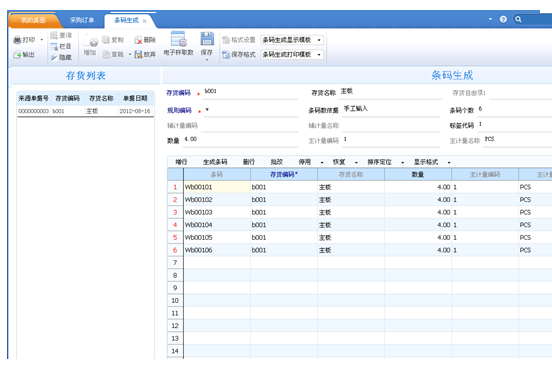Click the search magnifier icon

click(x=518, y=19)
